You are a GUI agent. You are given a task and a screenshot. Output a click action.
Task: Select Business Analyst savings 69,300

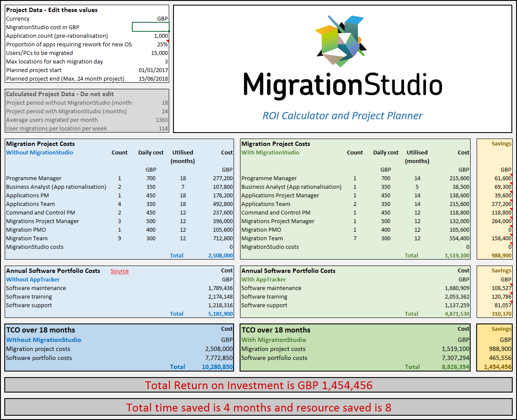pos(503,187)
